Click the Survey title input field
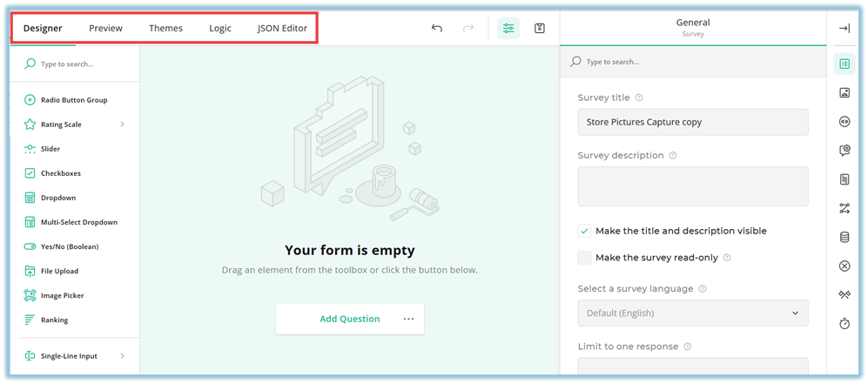The width and height of the screenshot is (868, 384). point(692,122)
